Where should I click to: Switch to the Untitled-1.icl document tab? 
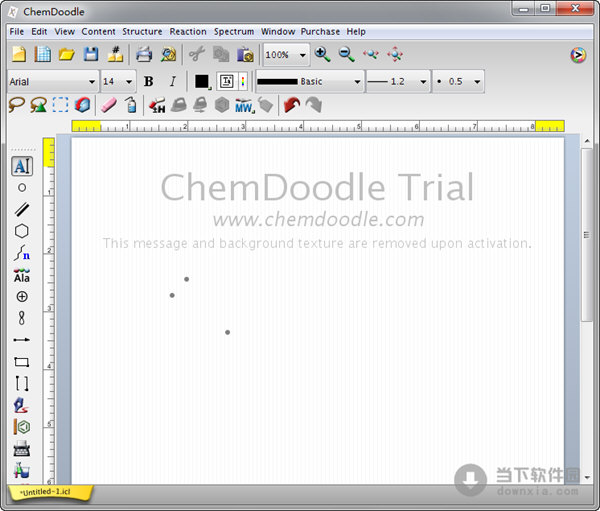pyautogui.click(x=50, y=492)
